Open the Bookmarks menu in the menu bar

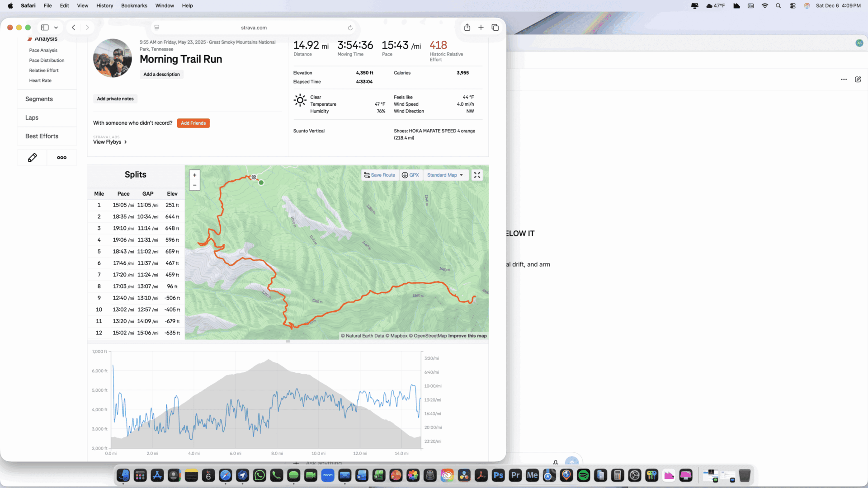pos(134,5)
